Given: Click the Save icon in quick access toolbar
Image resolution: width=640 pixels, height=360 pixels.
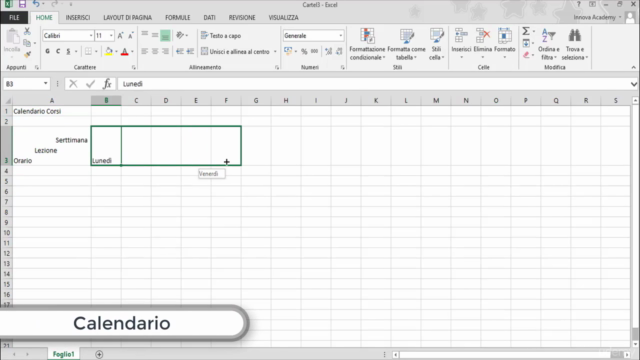Looking at the screenshot, I should pos(22,4).
